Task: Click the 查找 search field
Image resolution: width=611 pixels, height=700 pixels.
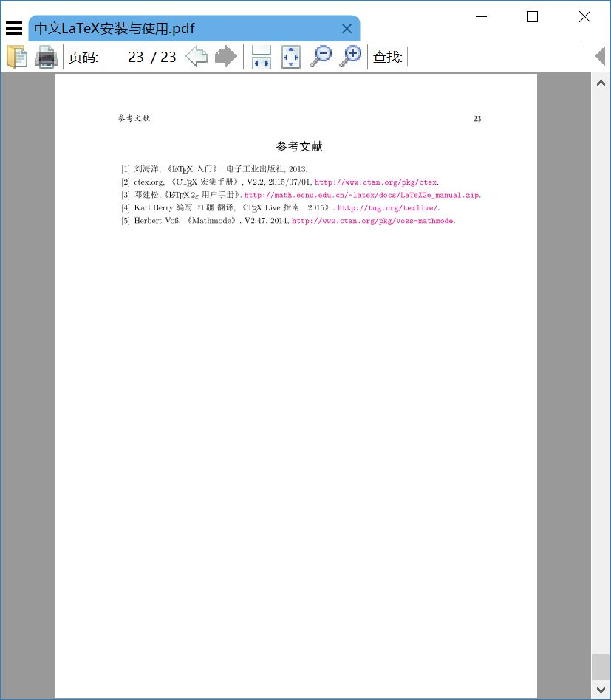Action: pyautogui.click(x=496, y=57)
